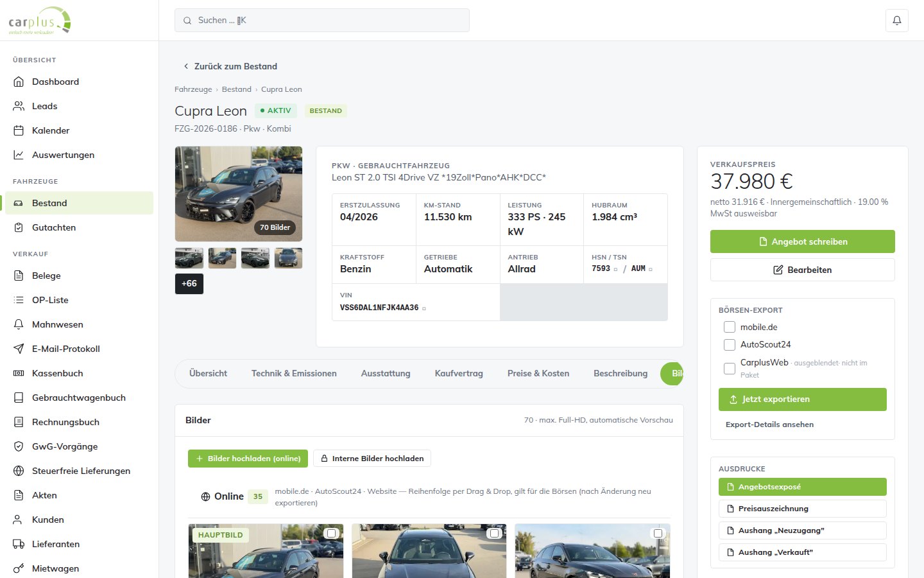Open Leads from the sidebar

(80, 106)
